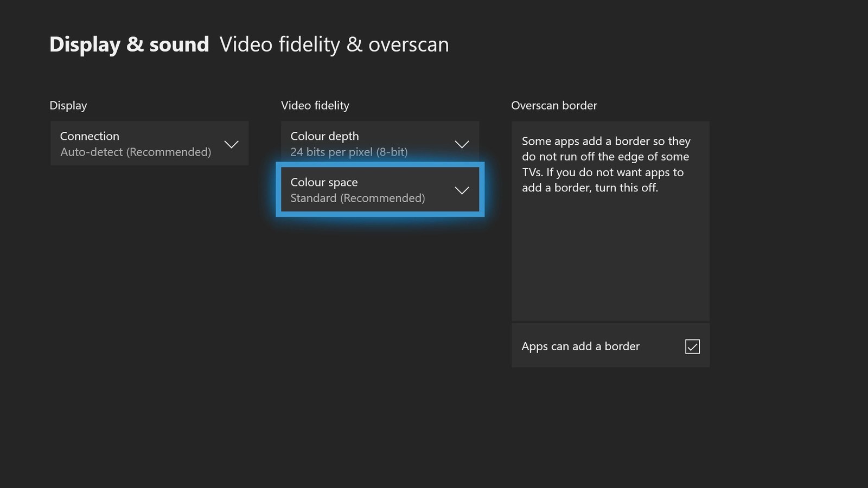Click the chevron arrow on Colour space

coord(462,190)
